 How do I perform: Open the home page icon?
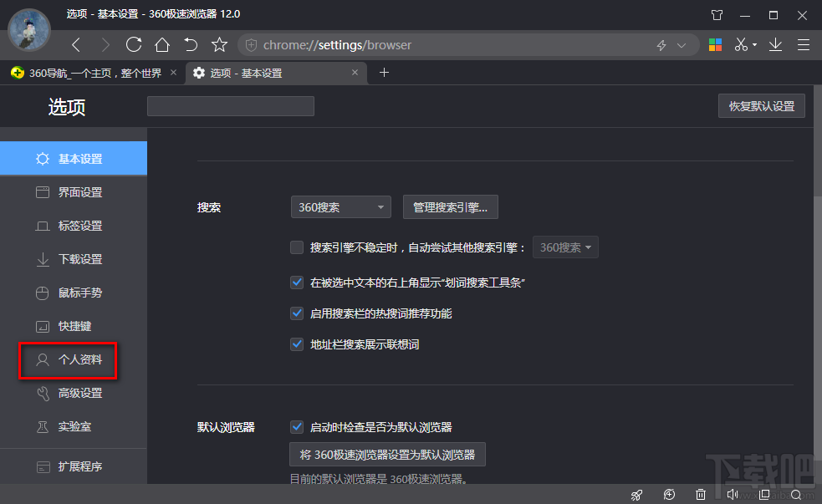point(162,44)
